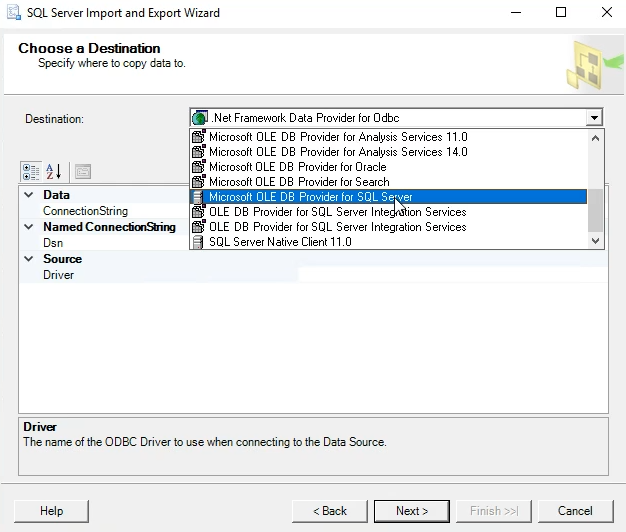This screenshot has height=532, width=626.
Task: Maximize the wizard window
Action: (561, 12)
